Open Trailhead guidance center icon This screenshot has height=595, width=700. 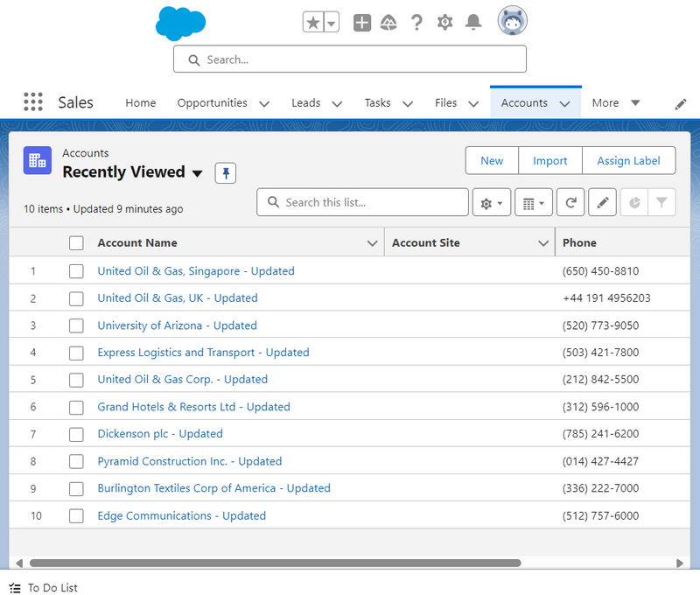[388, 23]
